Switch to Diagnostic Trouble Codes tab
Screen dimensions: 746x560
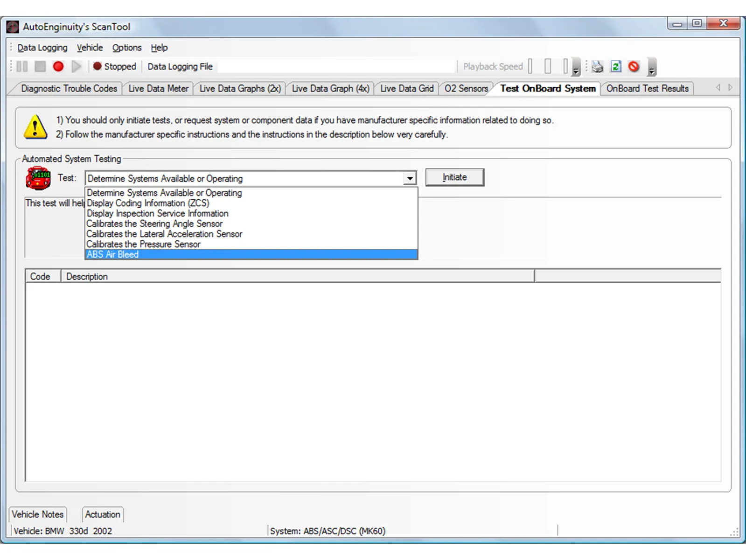(x=69, y=89)
